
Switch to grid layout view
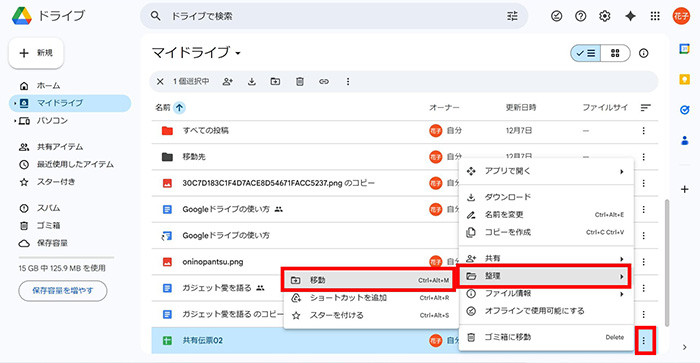pyautogui.click(x=615, y=53)
